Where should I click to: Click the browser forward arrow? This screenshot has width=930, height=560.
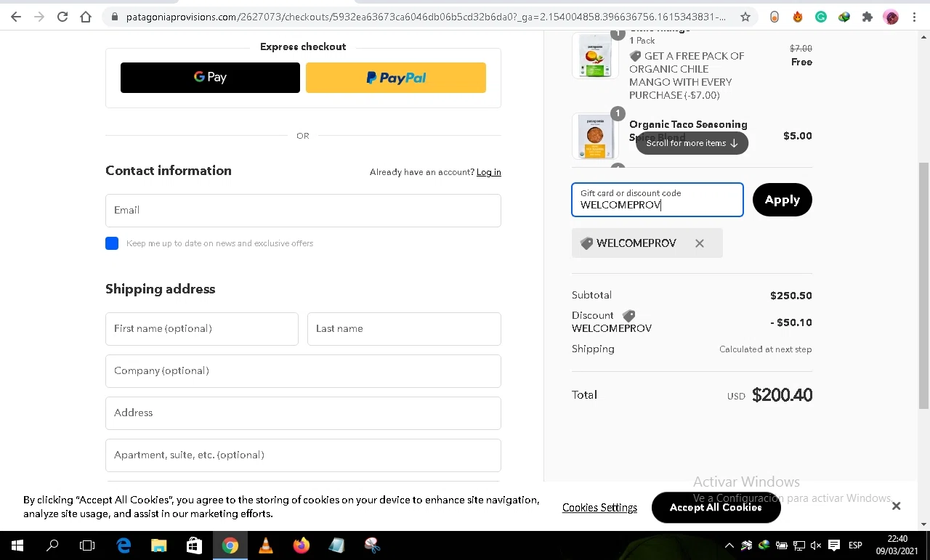[x=39, y=17]
